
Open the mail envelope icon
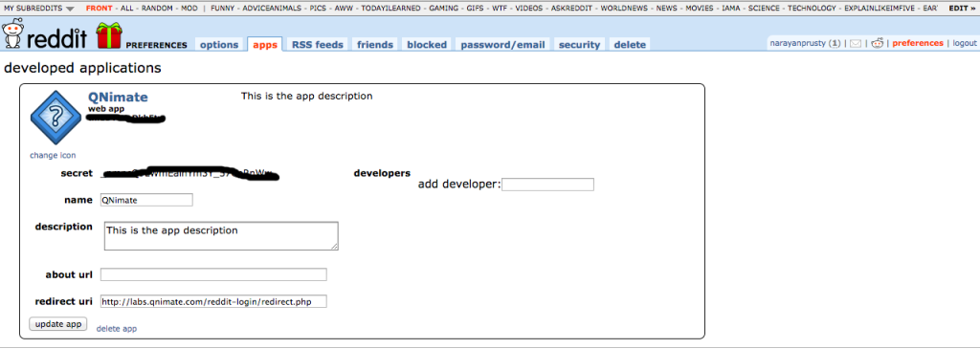coord(855,44)
